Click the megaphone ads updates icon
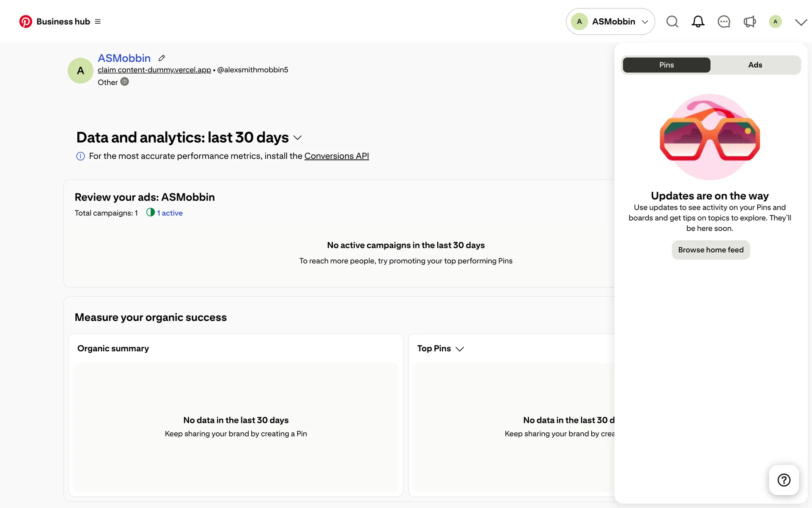 click(749, 22)
